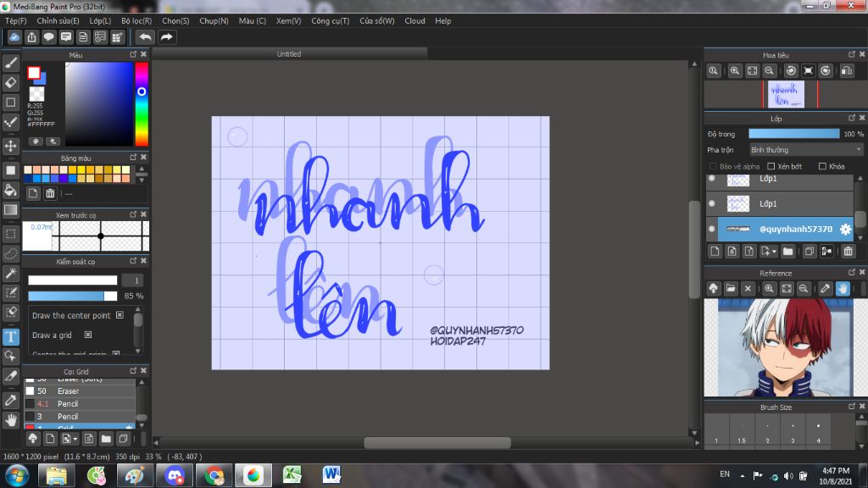The height and width of the screenshot is (488, 868).
Task: Click the rainbow hue slider bar
Action: pos(142,103)
